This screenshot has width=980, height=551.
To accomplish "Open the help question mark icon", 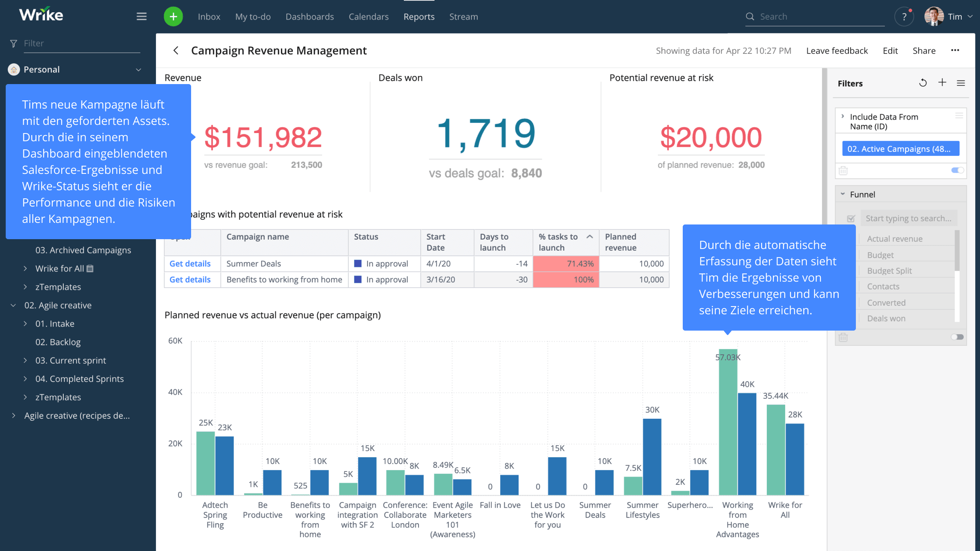I will tap(904, 17).
